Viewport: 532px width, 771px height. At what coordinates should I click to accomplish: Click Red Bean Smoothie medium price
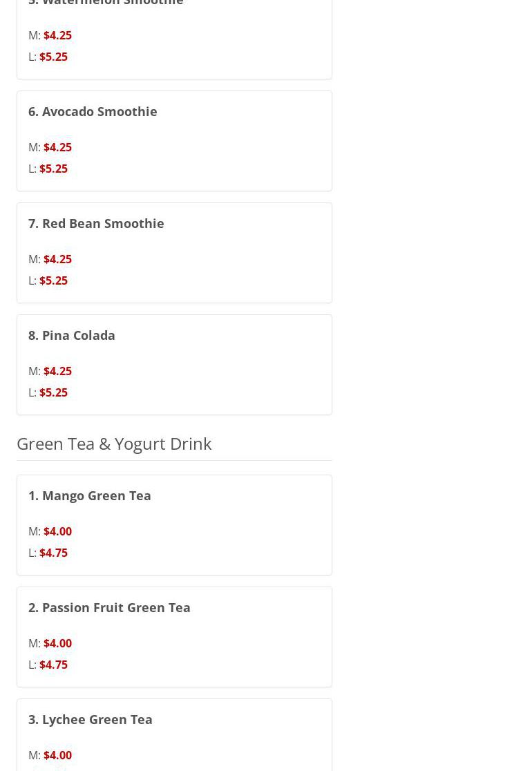(57, 259)
